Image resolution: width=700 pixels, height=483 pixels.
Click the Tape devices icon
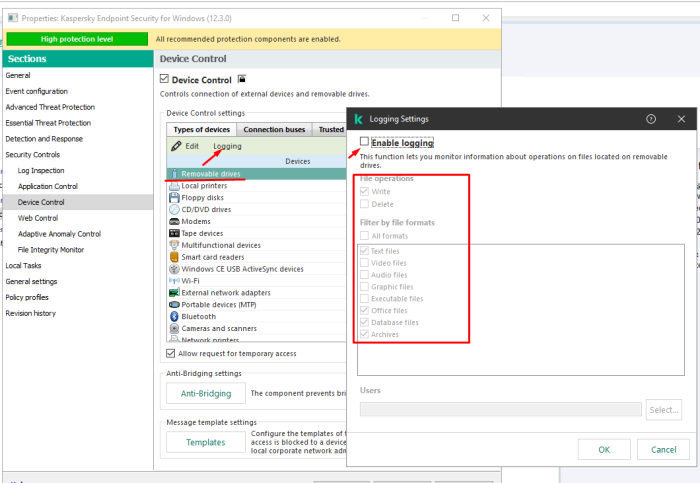point(175,233)
